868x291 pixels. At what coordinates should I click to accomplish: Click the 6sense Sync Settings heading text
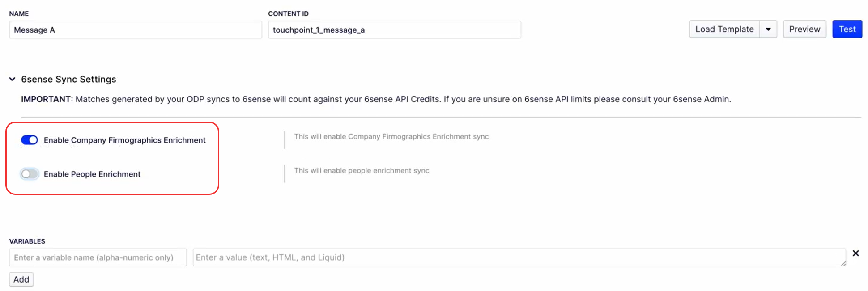[68, 79]
